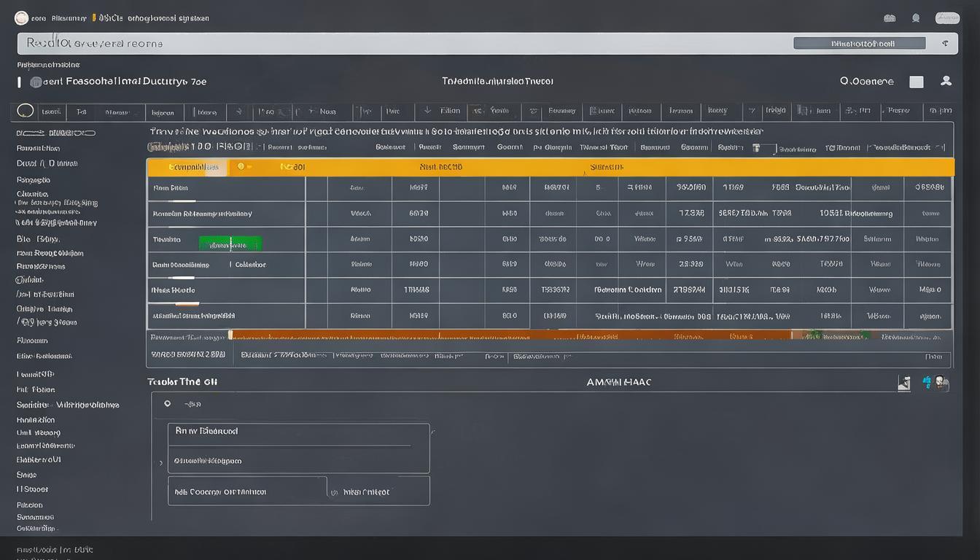Click the bell icon in the title bar
Viewport: 980px width, 560px height.
916,18
